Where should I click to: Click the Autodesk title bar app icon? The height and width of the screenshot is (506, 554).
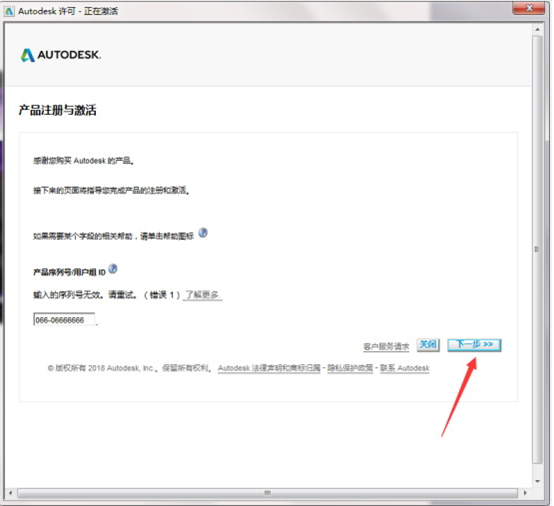[x=9, y=11]
